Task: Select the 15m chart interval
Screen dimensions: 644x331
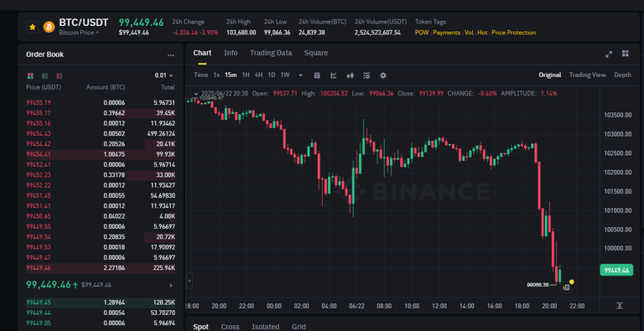Action: coord(231,75)
